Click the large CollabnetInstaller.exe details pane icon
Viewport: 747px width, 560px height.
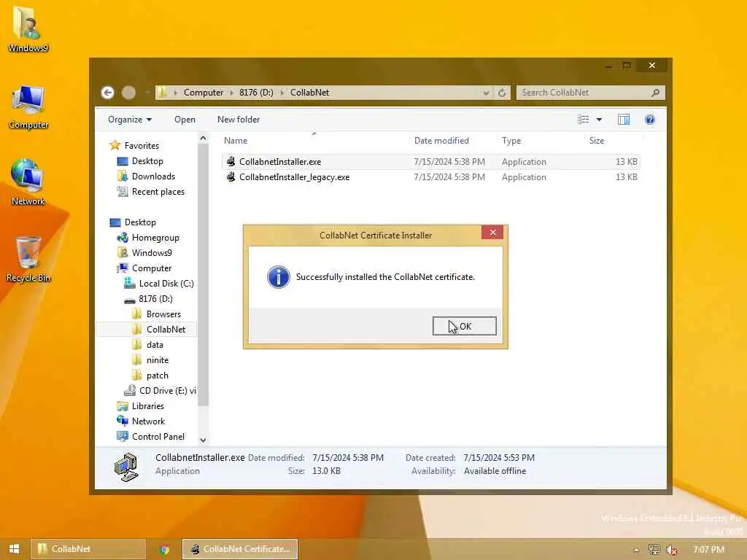click(x=125, y=467)
